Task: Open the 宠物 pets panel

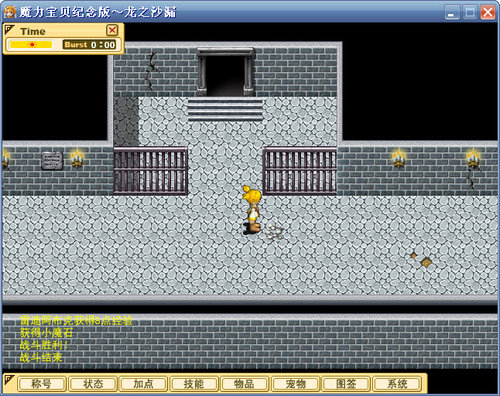Action: click(296, 384)
